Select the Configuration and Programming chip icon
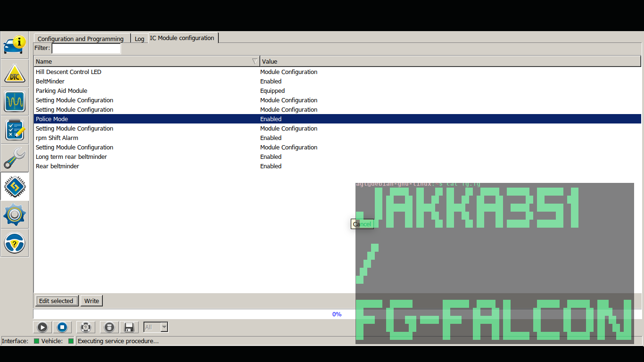Screen dimensions: 644x362 (15, 187)
